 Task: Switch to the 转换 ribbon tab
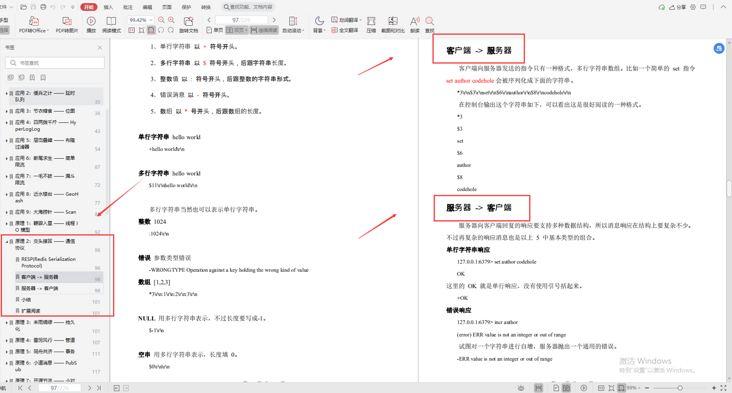click(206, 7)
